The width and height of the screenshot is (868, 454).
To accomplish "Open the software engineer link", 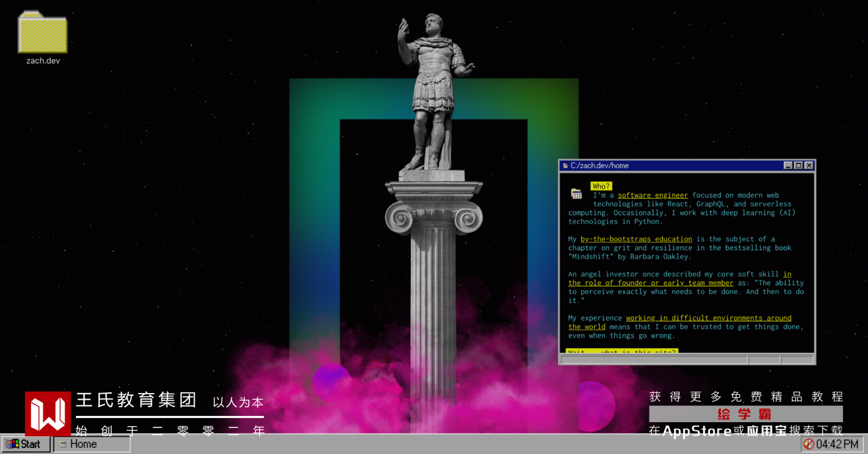I will [x=652, y=195].
